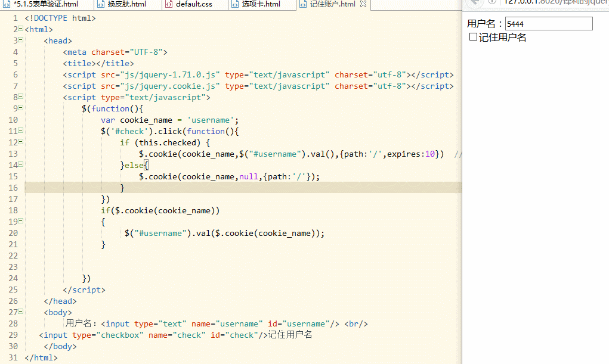The image size is (609, 364).
Task: Click the </body> closing tag on line 30
Action: point(60,346)
